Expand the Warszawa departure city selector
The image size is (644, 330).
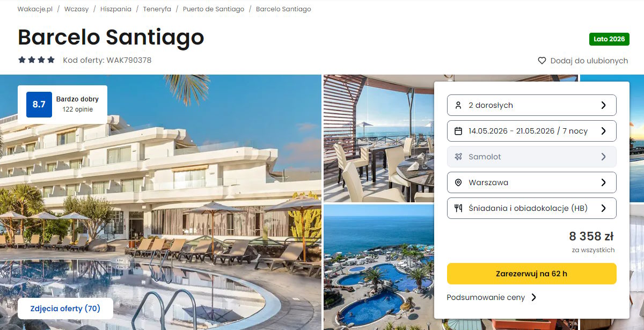(531, 182)
